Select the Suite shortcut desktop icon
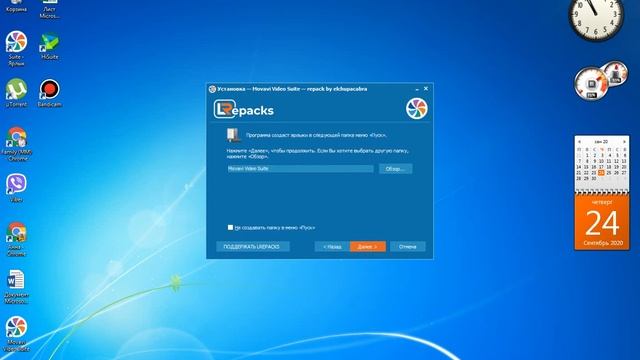Viewport: 640px width, 360px height. (x=16, y=48)
